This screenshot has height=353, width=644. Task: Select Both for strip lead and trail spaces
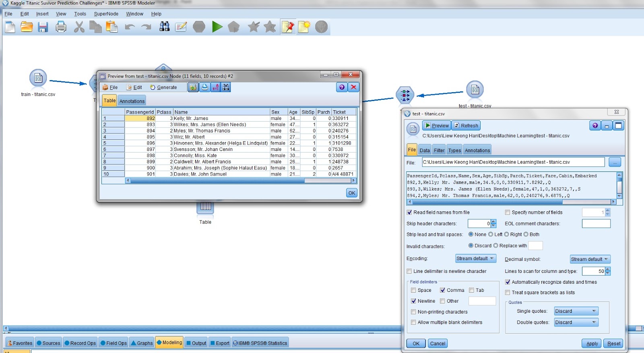526,234
